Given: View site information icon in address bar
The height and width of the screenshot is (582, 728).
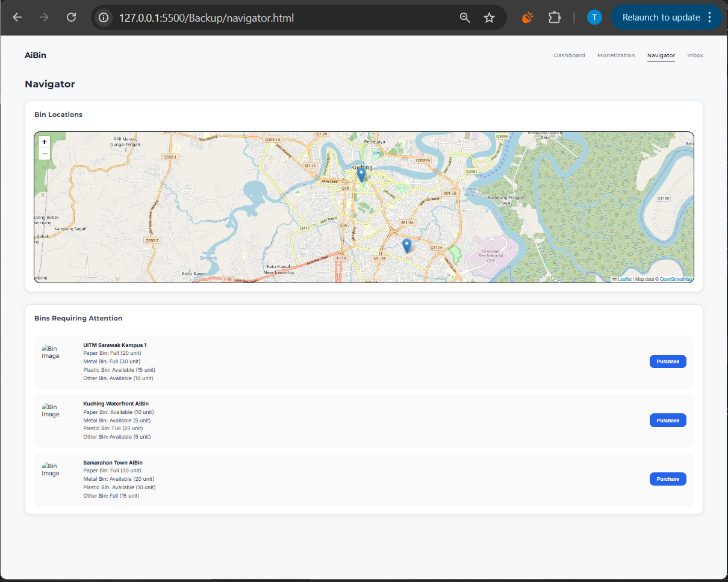Looking at the screenshot, I should (x=104, y=17).
